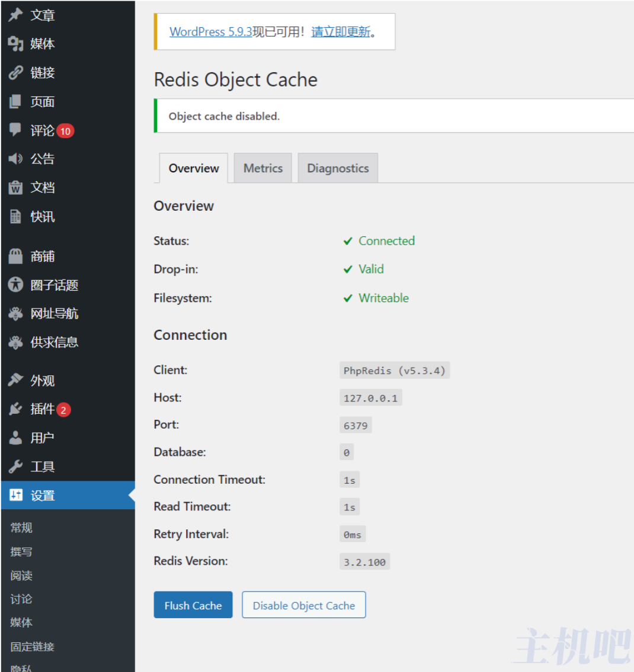Switch to the Metrics tab

(x=263, y=168)
